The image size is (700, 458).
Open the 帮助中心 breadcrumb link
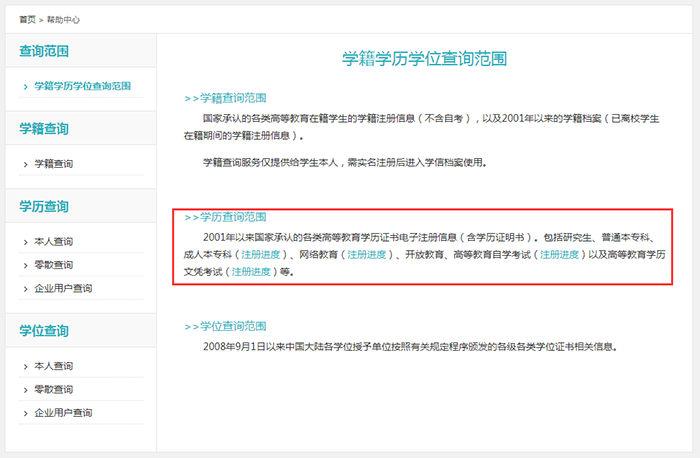point(63,20)
